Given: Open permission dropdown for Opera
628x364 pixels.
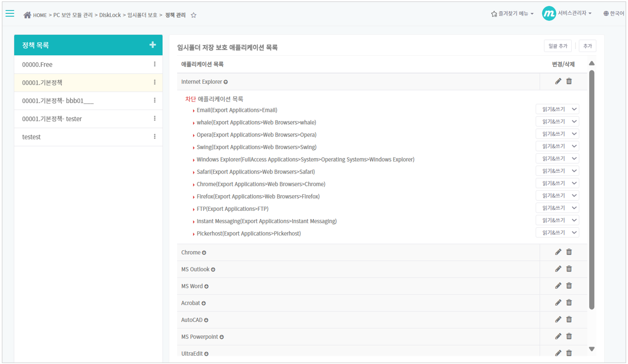Looking at the screenshot, I should [557, 134].
